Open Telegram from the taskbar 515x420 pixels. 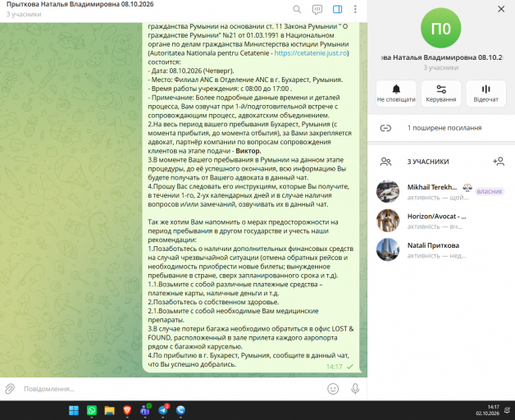(163, 410)
